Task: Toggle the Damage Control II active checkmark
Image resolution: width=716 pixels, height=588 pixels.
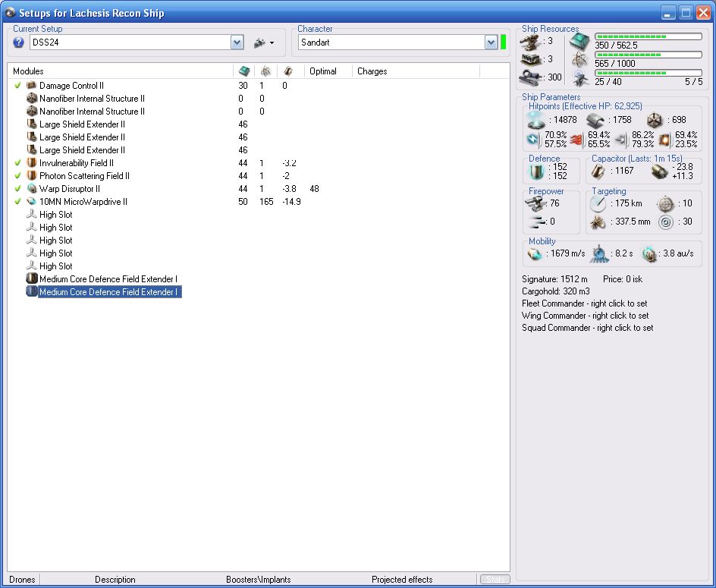Action: coord(17,85)
